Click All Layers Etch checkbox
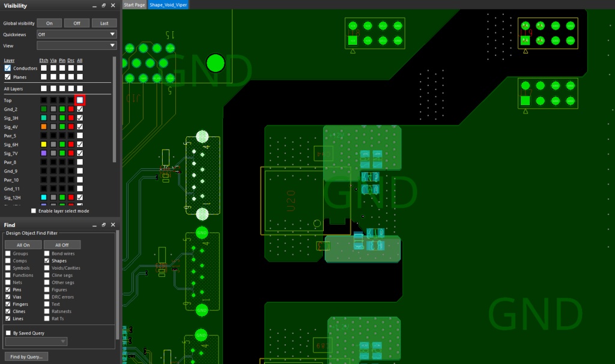615x364 pixels. coord(43,89)
